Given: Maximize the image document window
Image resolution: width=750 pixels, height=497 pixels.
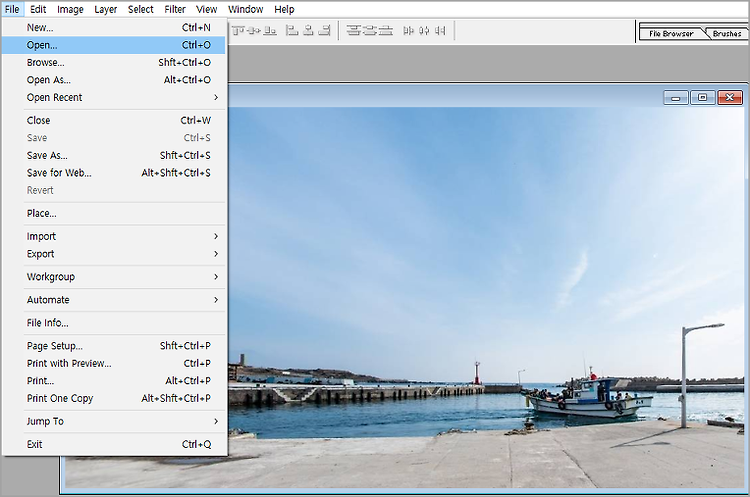Looking at the screenshot, I should [702, 98].
